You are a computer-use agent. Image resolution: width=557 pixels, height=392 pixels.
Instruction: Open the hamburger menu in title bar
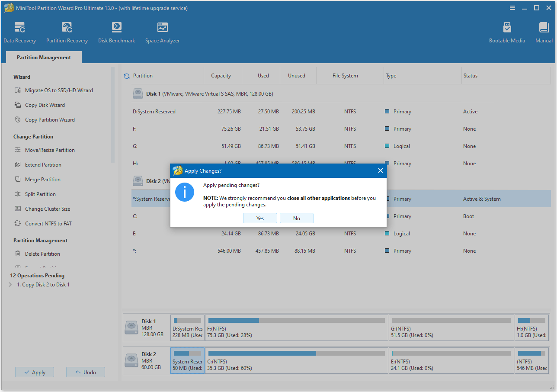512,8
